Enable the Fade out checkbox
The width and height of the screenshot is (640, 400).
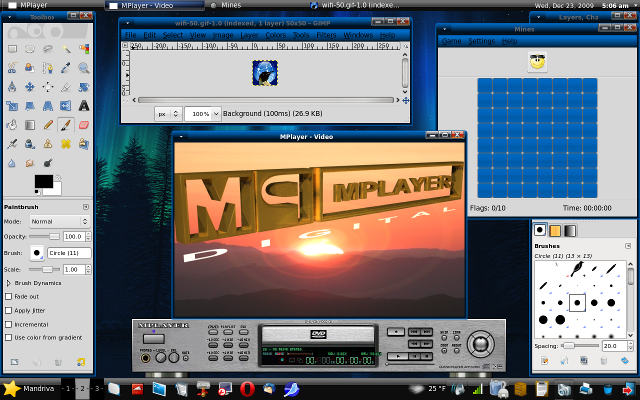[8, 296]
